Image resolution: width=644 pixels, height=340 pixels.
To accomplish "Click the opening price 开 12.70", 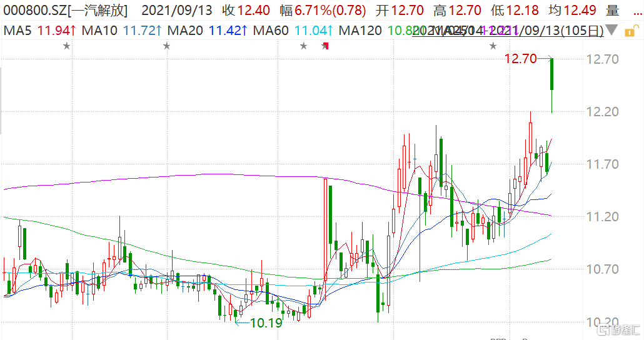I will 399,10.
